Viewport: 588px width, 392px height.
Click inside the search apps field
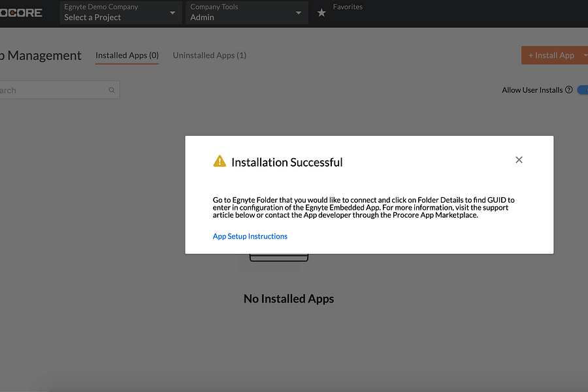point(52,90)
